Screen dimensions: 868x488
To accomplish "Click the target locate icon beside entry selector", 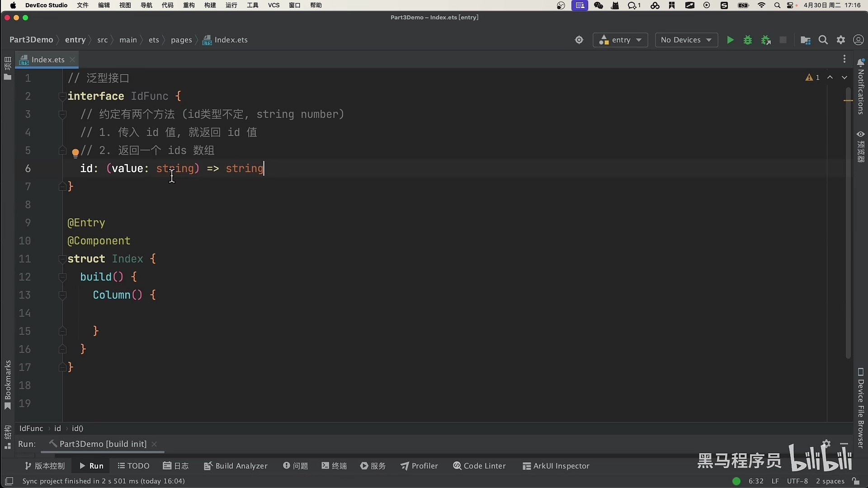I will (x=579, y=40).
